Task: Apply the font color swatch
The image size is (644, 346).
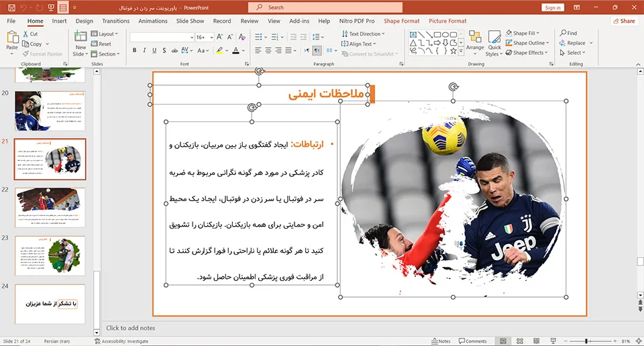Action: (235, 50)
